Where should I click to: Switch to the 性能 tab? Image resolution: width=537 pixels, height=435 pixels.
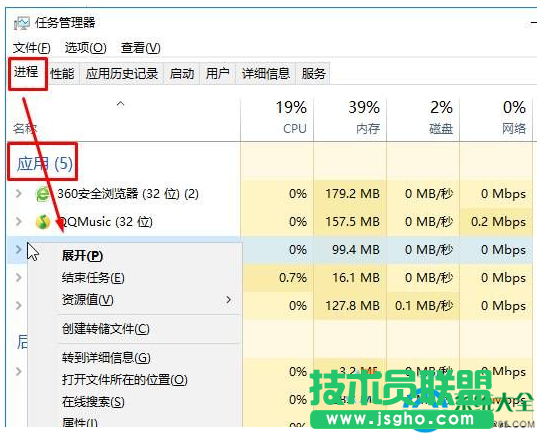click(x=62, y=74)
